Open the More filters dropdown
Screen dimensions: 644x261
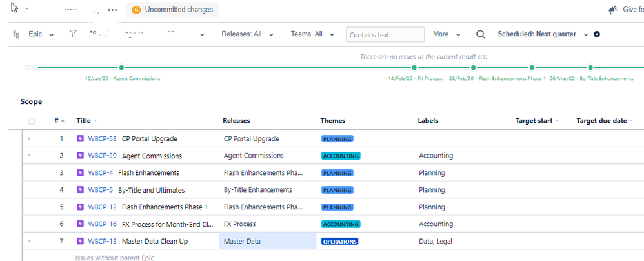tap(447, 34)
